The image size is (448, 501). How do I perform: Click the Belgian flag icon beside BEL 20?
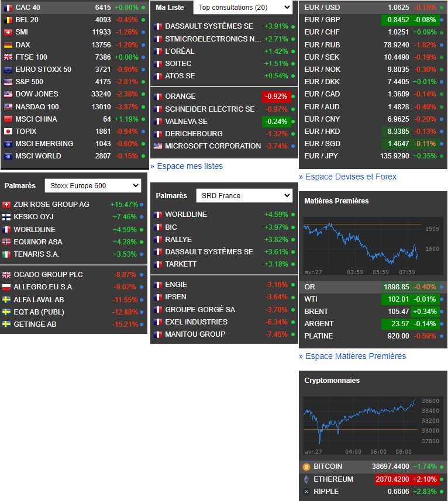(x=8, y=20)
